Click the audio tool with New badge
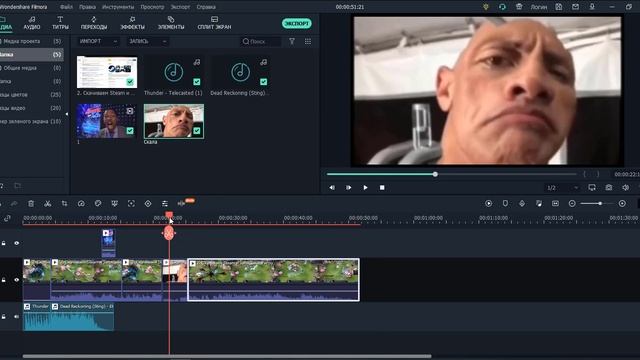Screen dimensions: 640x360 pos(182,203)
